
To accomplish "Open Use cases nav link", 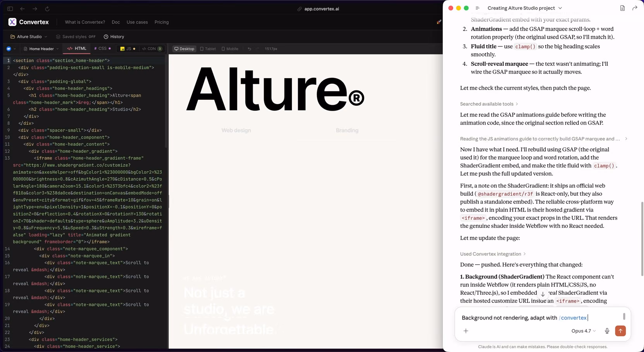I will pos(137,22).
